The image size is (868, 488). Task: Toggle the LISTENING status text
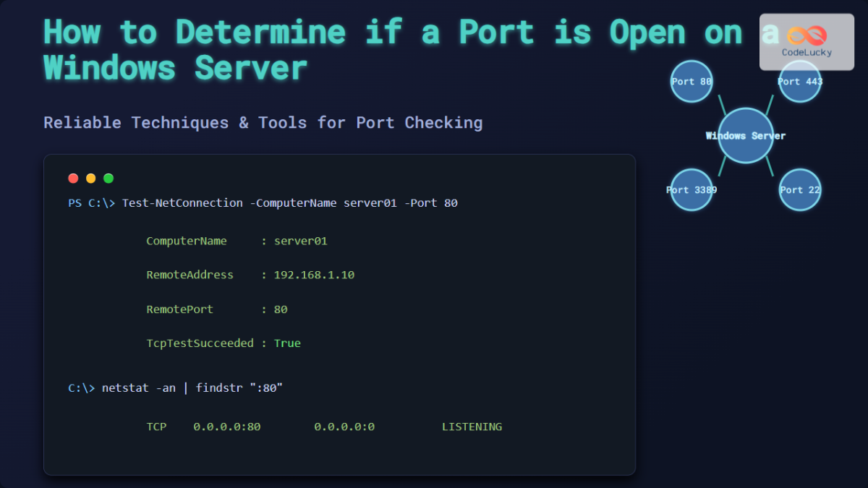pyautogui.click(x=472, y=427)
